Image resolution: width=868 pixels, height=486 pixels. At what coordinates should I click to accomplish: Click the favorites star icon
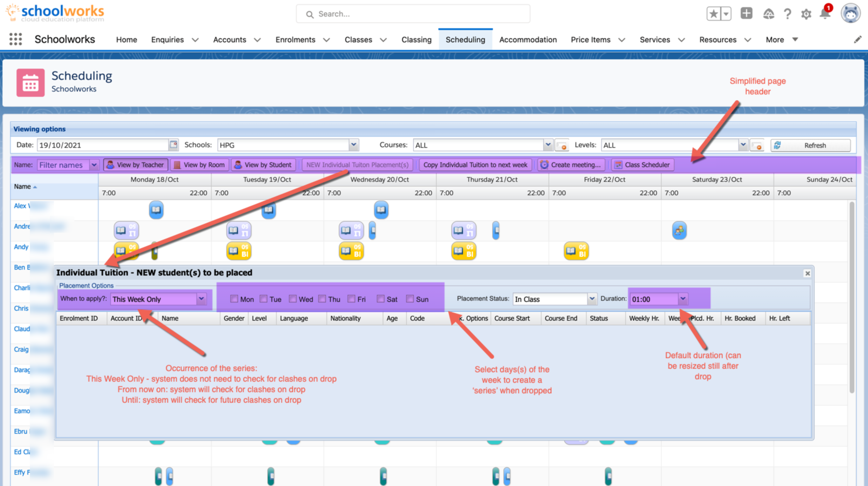[714, 14]
